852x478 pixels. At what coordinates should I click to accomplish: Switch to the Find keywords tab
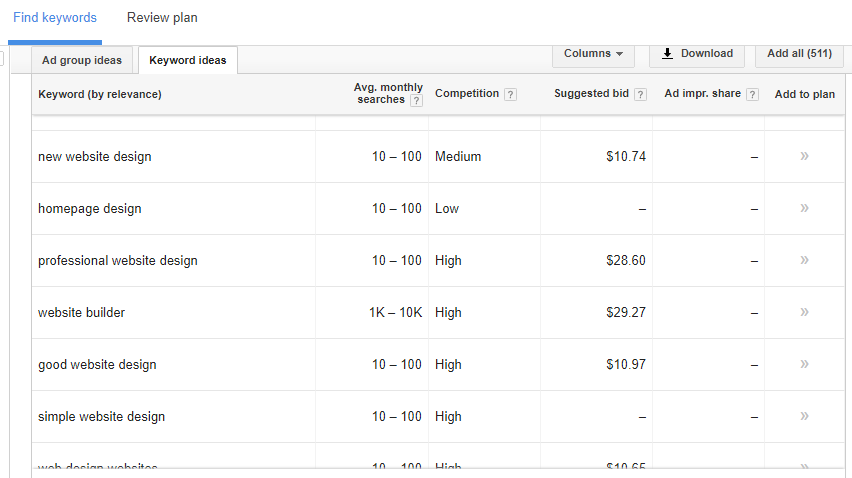(x=55, y=18)
